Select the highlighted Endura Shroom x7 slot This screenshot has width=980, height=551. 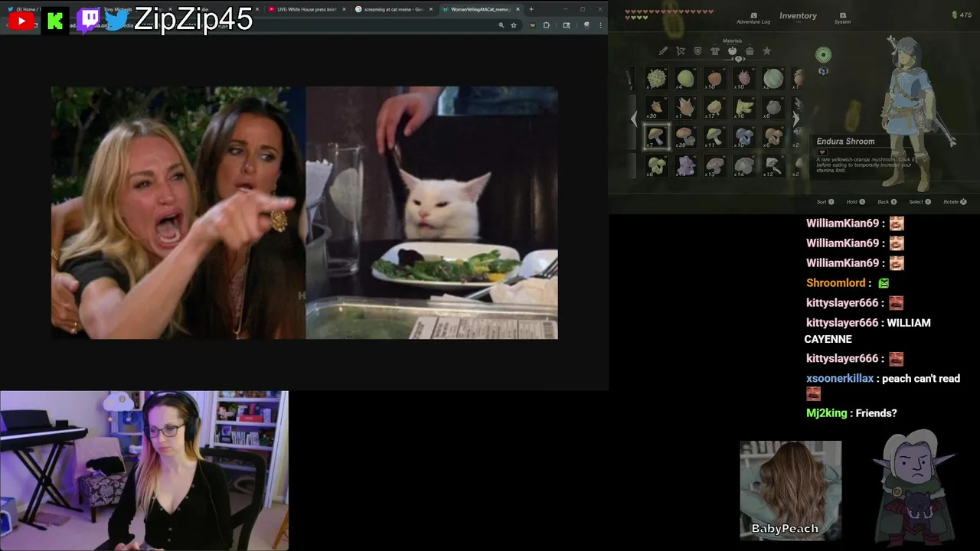[x=656, y=136]
